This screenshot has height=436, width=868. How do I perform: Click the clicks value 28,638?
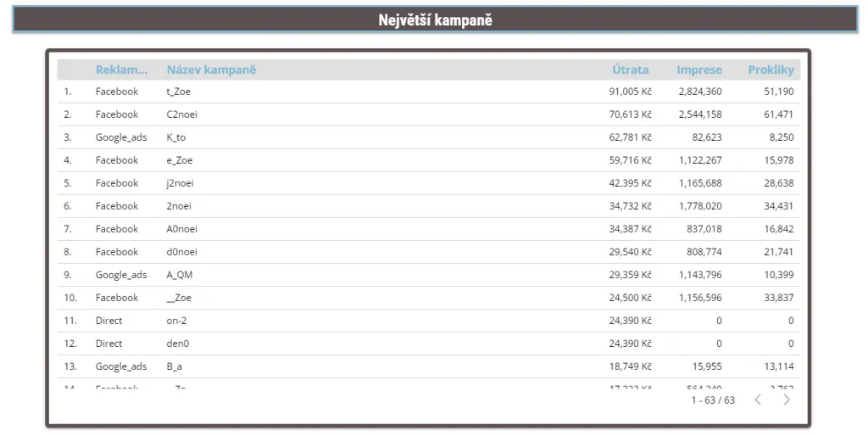(779, 183)
